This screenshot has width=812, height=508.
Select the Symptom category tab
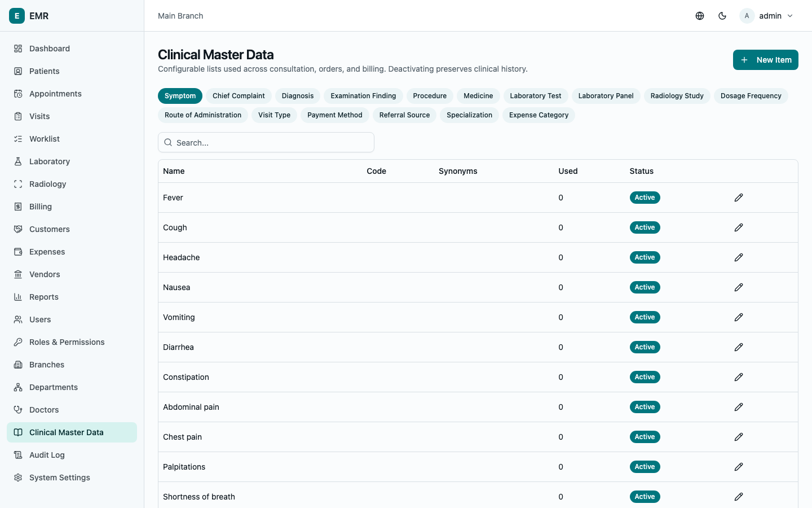tap(180, 96)
